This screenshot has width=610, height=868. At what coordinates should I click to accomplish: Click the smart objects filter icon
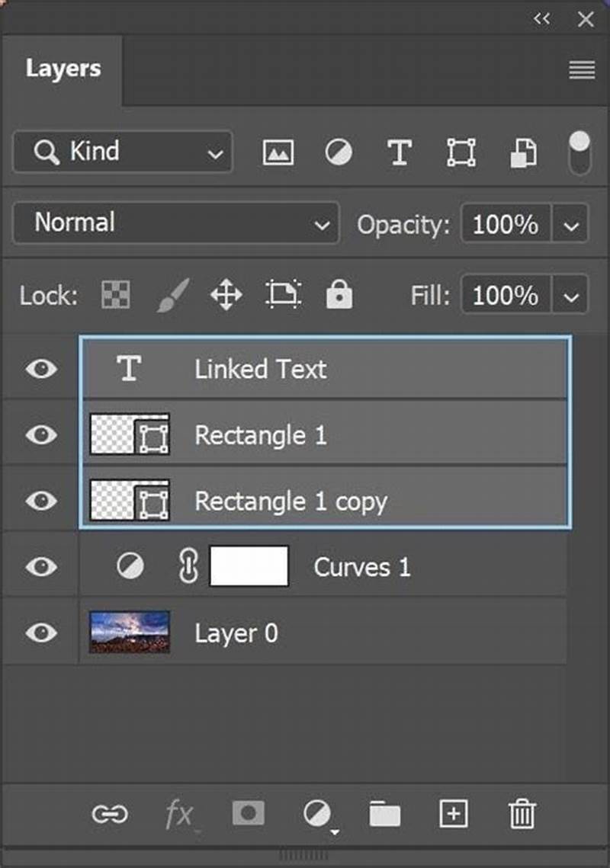coord(523,152)
